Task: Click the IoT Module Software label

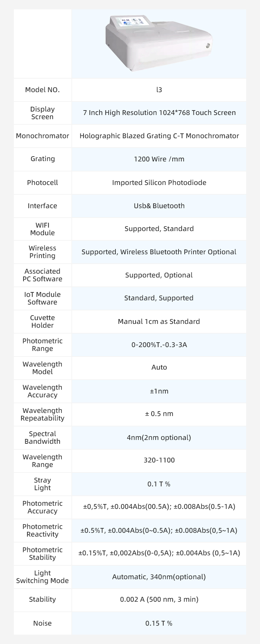Action: (x=42, y=298)
